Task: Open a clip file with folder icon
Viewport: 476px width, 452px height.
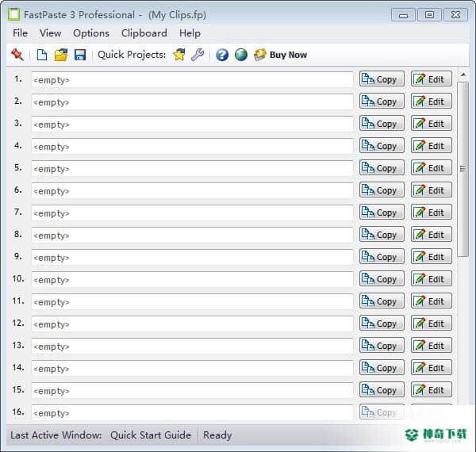Action: [x=61, y=55]
